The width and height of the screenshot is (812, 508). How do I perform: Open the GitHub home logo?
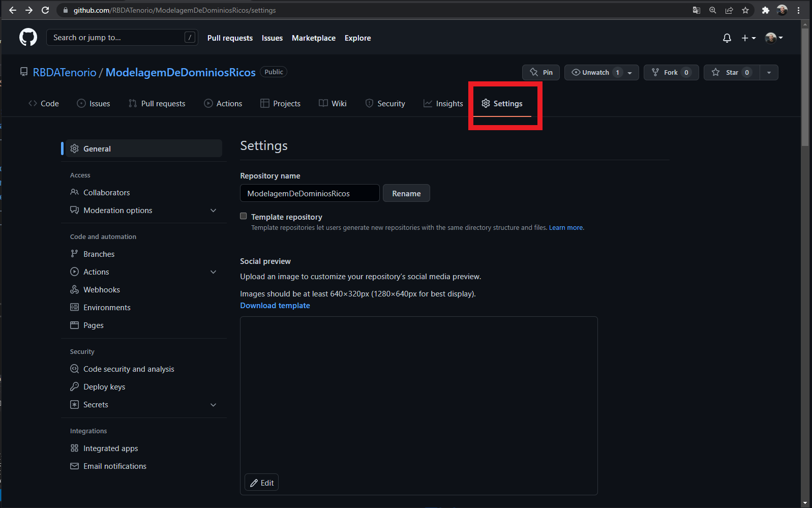tap(28, 37)
